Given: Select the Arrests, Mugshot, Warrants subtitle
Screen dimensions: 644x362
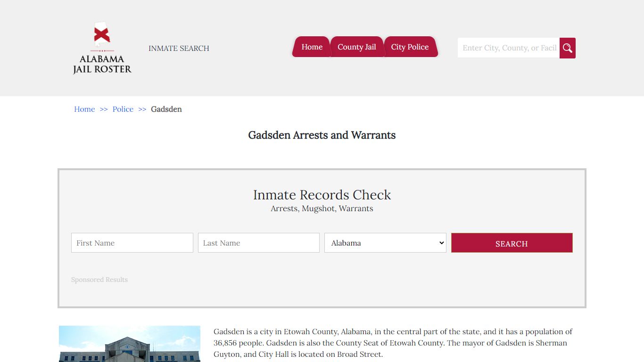Looking at the screenshot, I should [x=322, y=208].
